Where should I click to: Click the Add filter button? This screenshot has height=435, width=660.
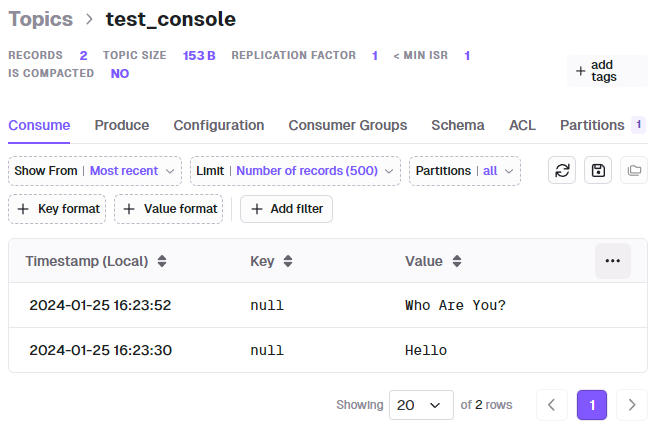pos(286,209)
